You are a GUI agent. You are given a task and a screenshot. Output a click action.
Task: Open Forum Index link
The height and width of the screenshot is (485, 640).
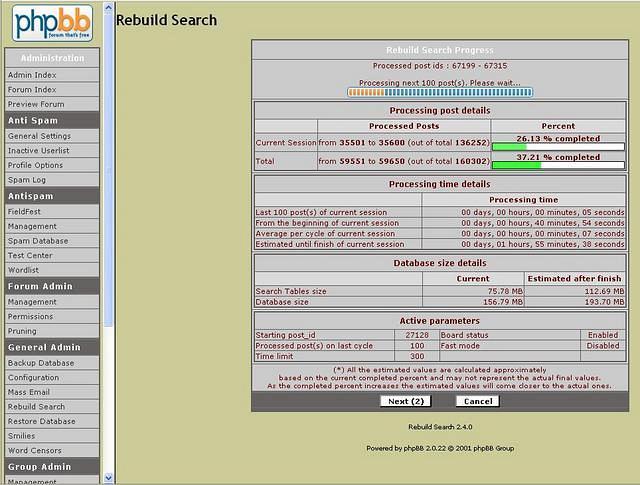(x=32, y=90)
